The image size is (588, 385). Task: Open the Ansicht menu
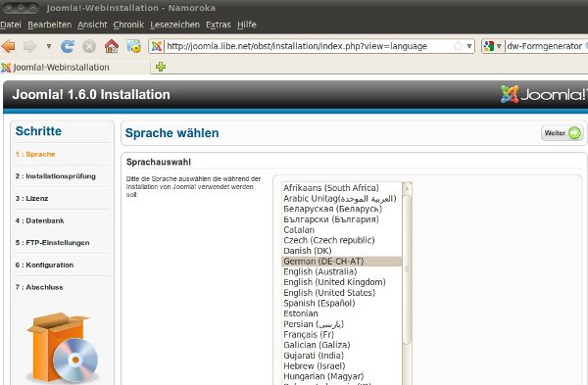(x=92, y=24)
